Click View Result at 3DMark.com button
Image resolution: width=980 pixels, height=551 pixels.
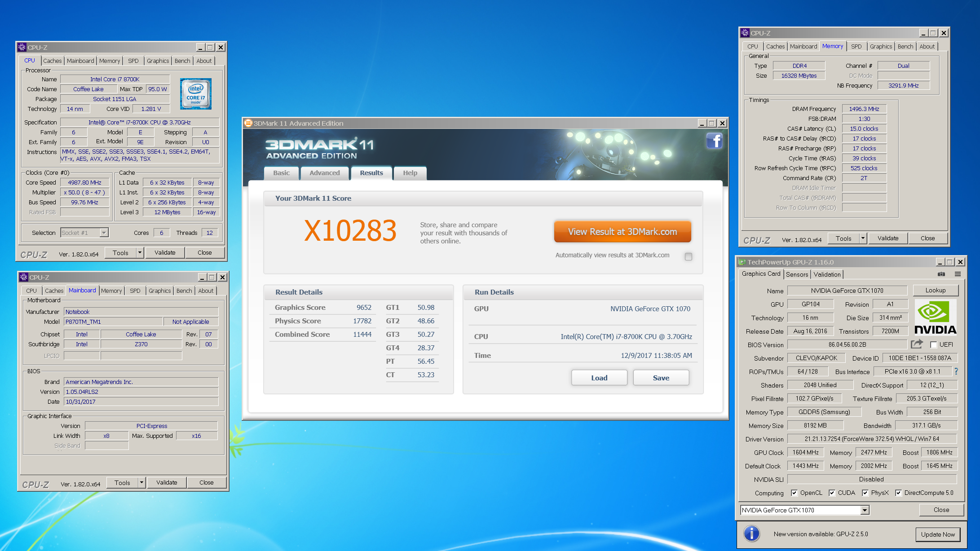click(622, 232)
